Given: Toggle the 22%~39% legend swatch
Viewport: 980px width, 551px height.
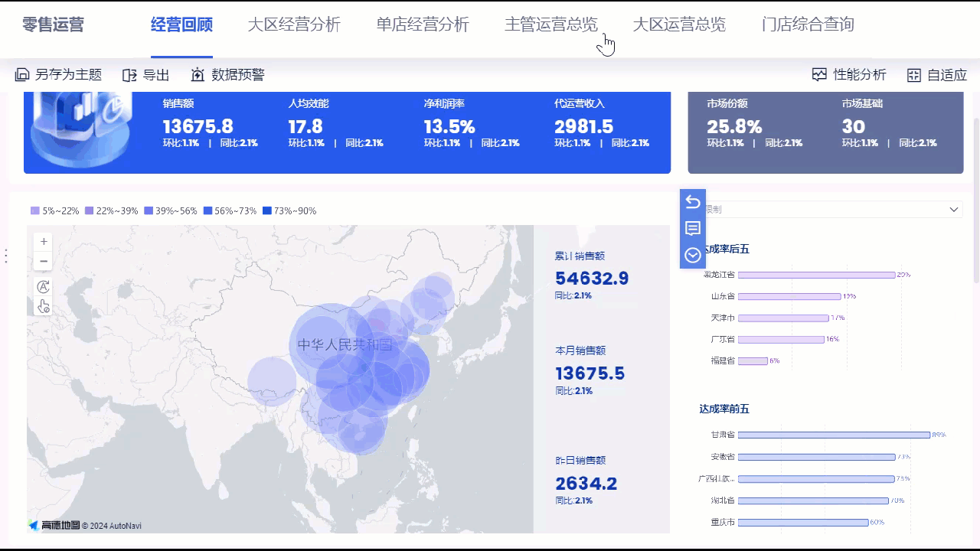Looking at the screenshot, I should coord(89,211).
